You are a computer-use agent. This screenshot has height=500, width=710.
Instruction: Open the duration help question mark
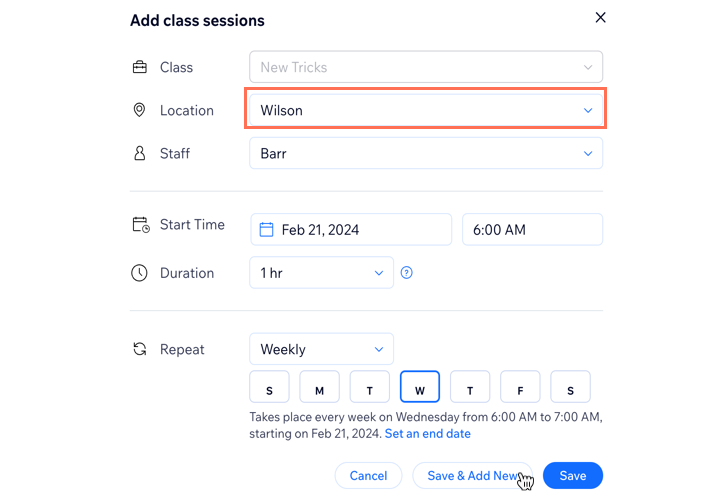[407, 273]
